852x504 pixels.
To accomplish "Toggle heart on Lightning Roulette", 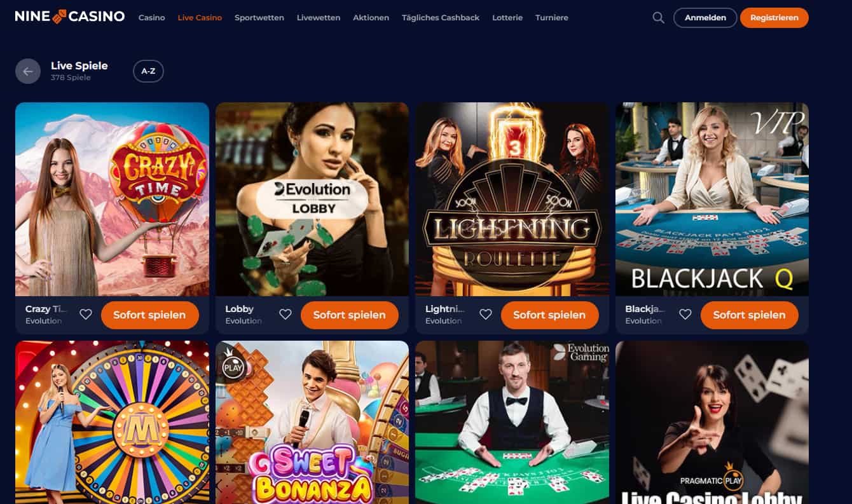I will click(x=486, y=315).
